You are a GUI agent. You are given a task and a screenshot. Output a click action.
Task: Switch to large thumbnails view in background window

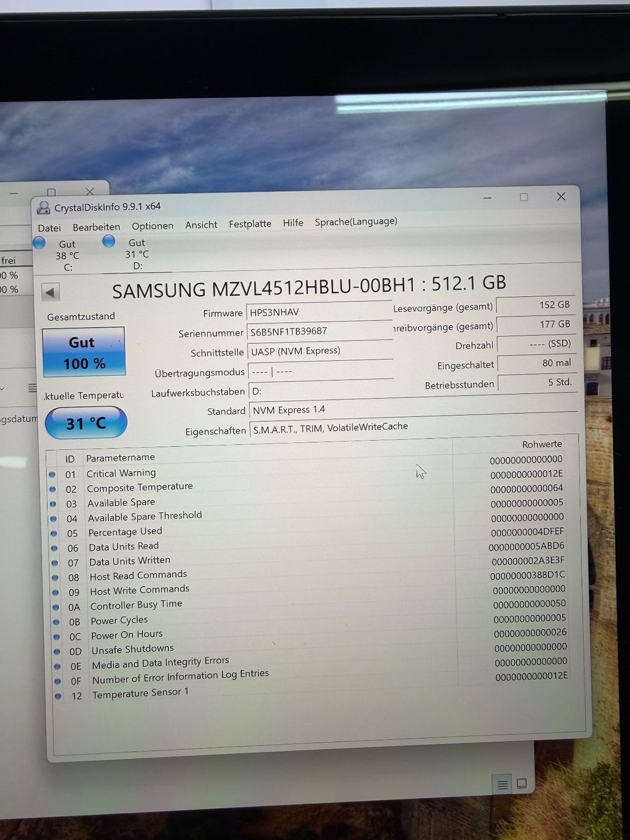[x=522, y=783]
